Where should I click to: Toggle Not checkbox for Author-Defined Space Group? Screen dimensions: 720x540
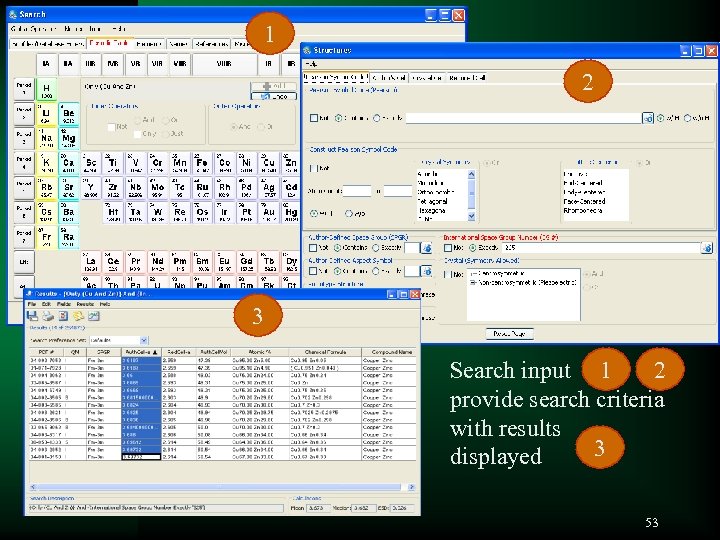coord(312,246)
